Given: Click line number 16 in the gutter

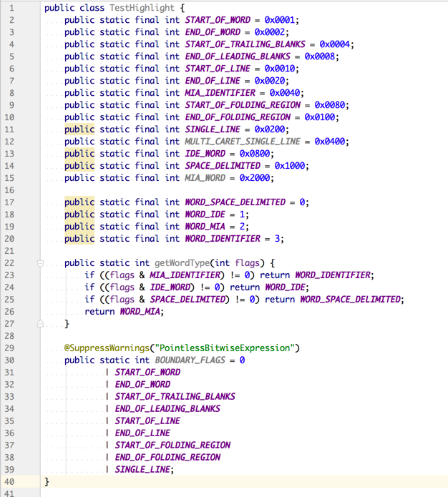Looking at the screenshot, I should [x=9, y=190].
